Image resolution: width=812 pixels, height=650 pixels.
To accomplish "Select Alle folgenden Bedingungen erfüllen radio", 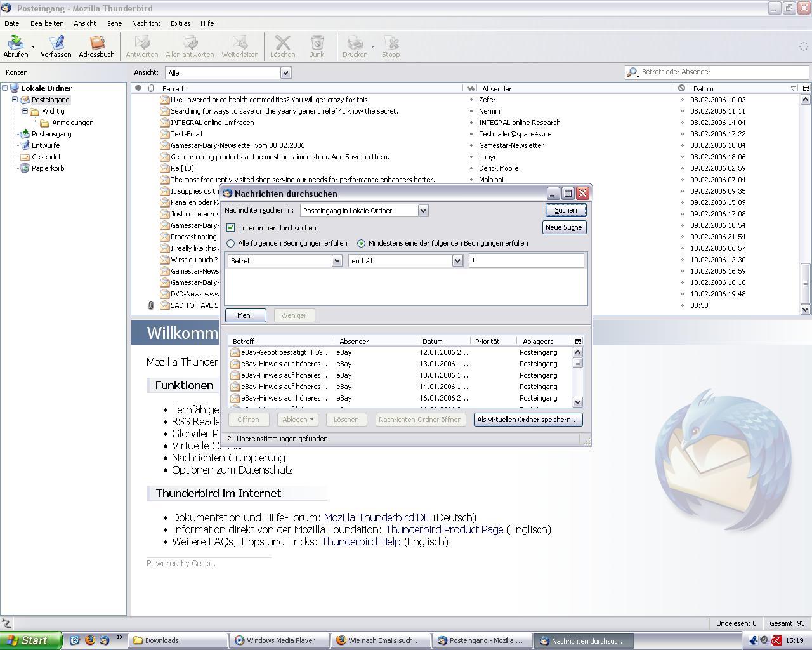I will (231, 243).
